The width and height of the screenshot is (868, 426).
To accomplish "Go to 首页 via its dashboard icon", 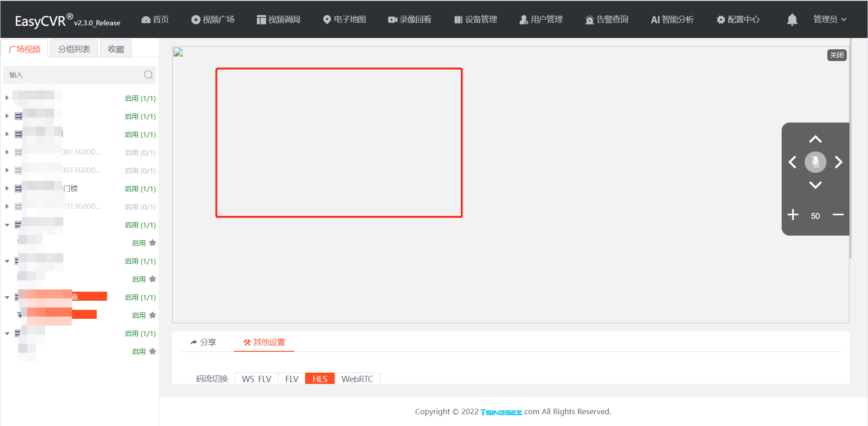I will click(146, 19).
